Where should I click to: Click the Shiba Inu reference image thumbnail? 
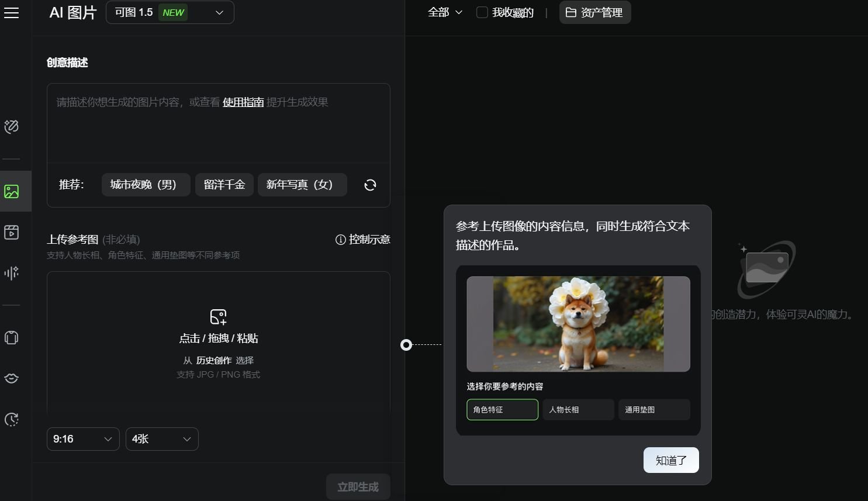pos(577,323)
